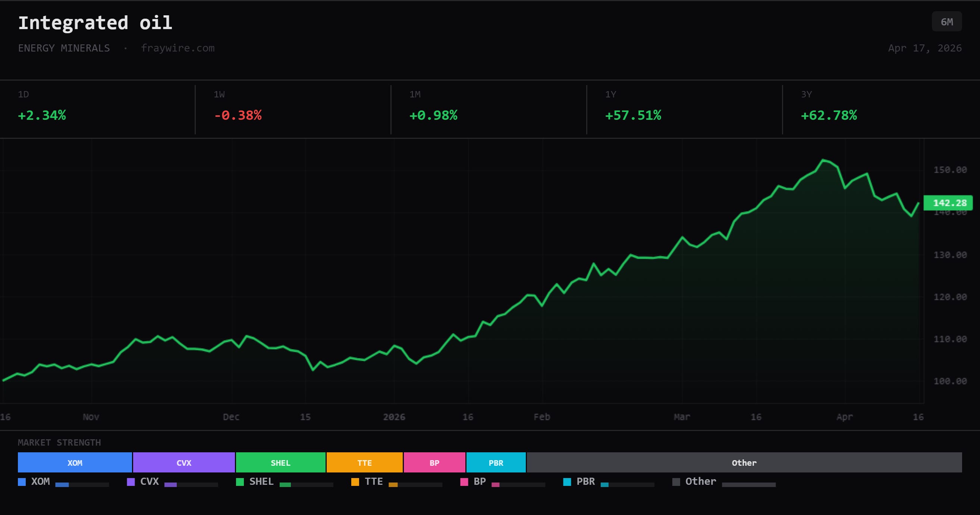Screen dimensions: 980x515
Task: Click the purple CVX legend swatch
Action: [131, 482]
